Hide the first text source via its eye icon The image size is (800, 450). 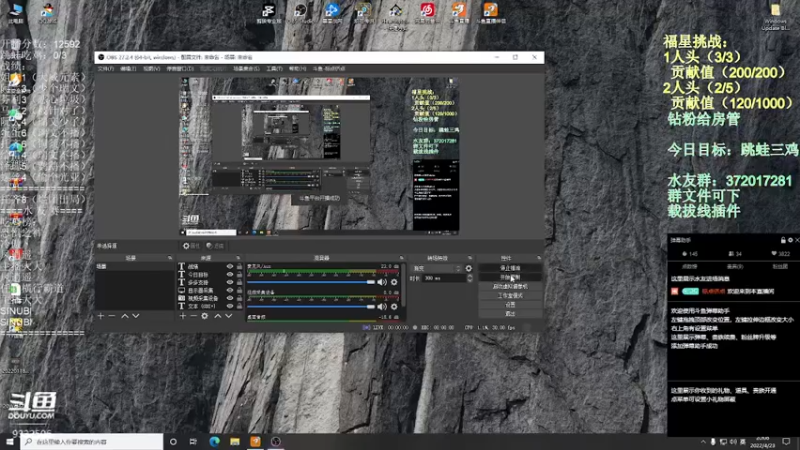[230, 266]
